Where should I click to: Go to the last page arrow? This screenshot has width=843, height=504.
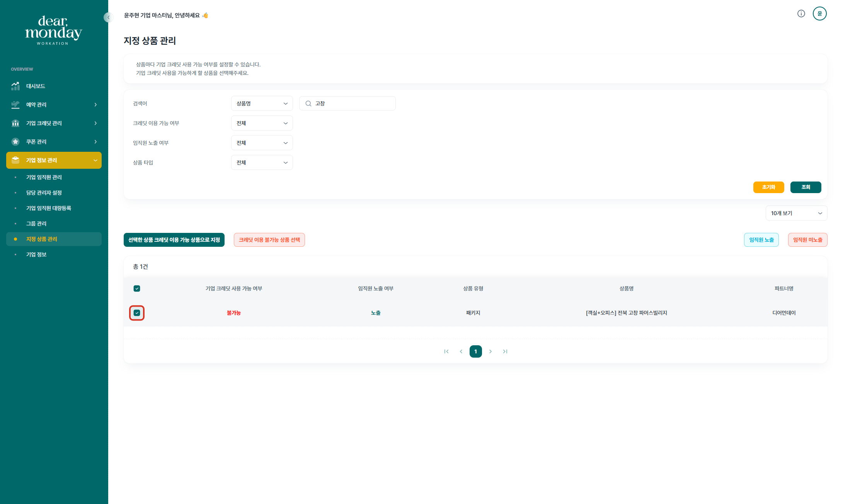pyautogui.click(x=505, y=351)
